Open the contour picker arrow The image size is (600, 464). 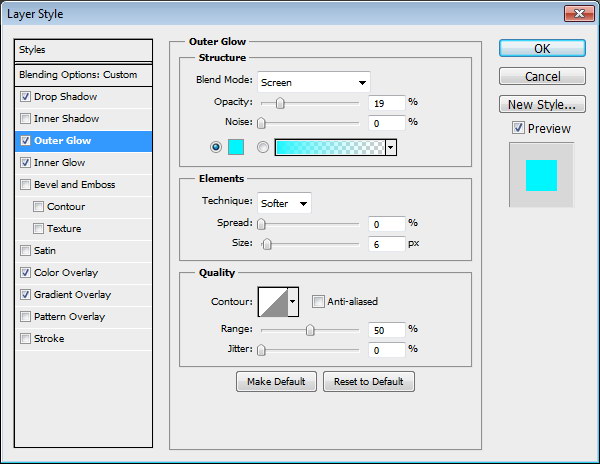tap(293, 300)
